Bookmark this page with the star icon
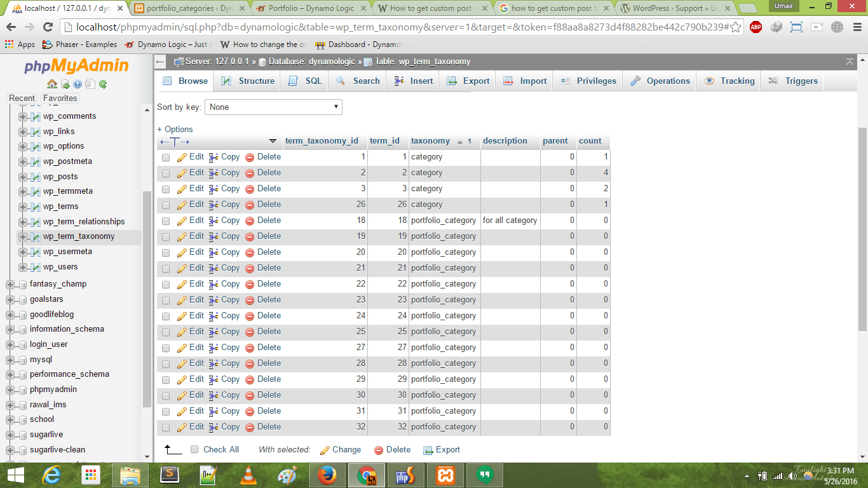 coord(735,27)
